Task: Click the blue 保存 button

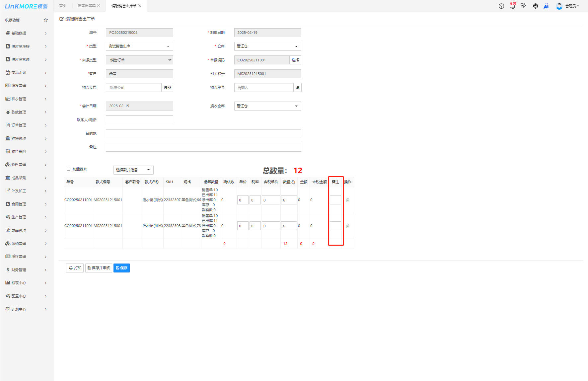Action: click(x=121, y=268)
